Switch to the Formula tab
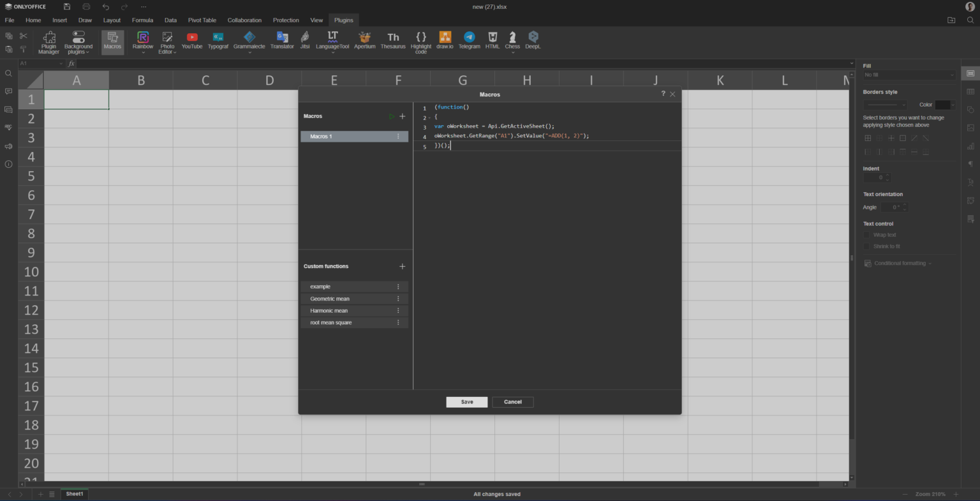Image resolution: width=980 pixels, height=501 pixels. (142, 20)
